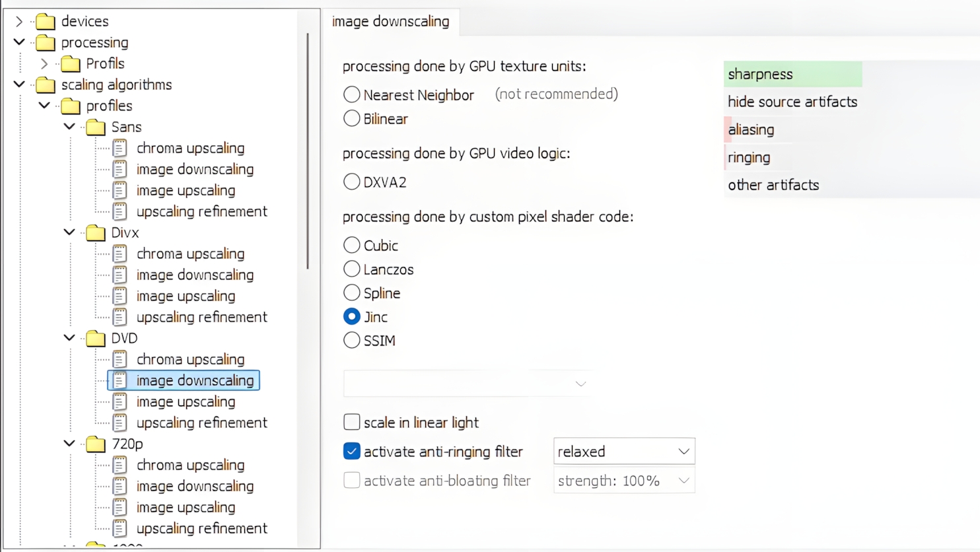Choose the DXVA2 scaling option
Image resolution: width=980 pixels, height=552 pixels.
coord(352,182)
